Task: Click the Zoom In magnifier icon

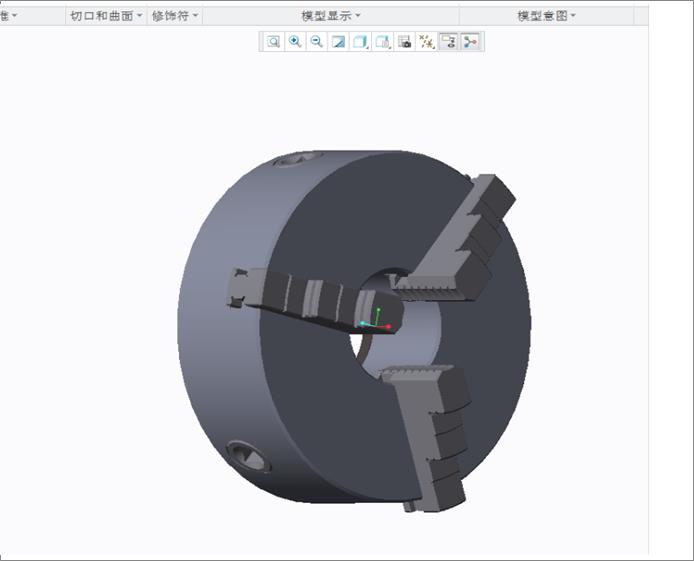Action: pyautogui.click(x=295, y=42)
